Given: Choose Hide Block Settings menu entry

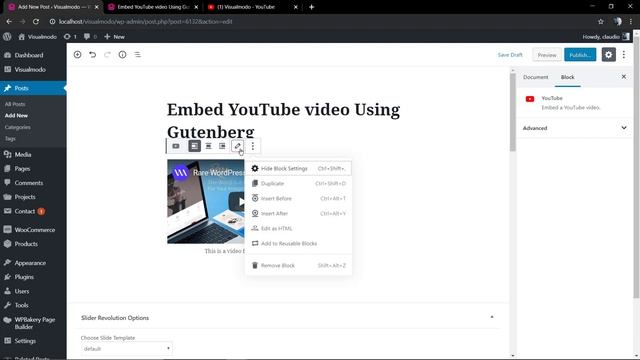Looking at the screenshot, I should (298, 169).
